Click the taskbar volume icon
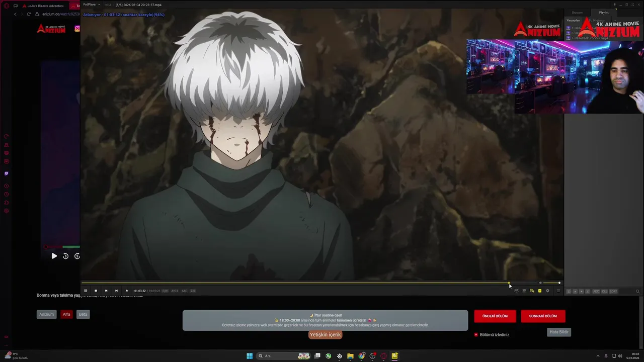The width and height of the screenshot is (644, 362). click(619, 356)
